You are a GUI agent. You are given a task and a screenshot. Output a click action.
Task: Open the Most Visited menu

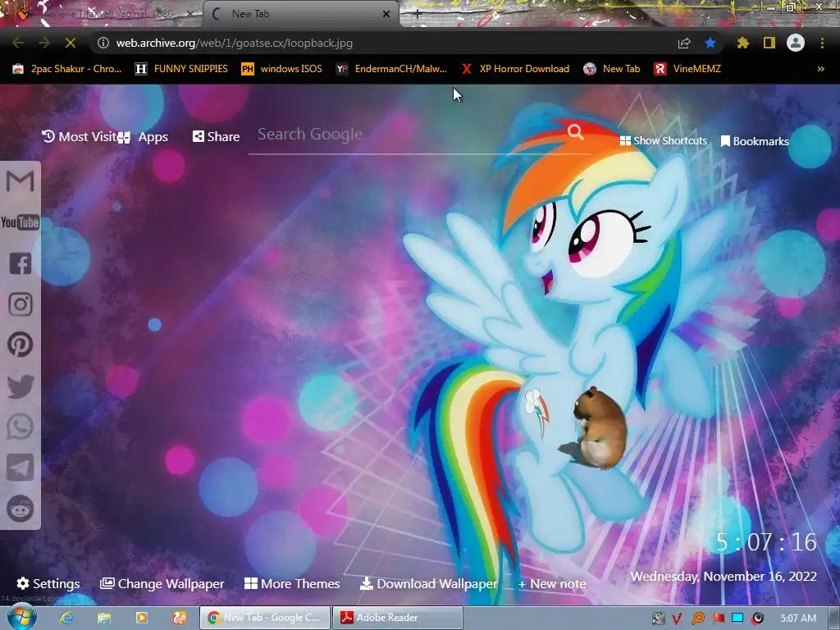80,137
